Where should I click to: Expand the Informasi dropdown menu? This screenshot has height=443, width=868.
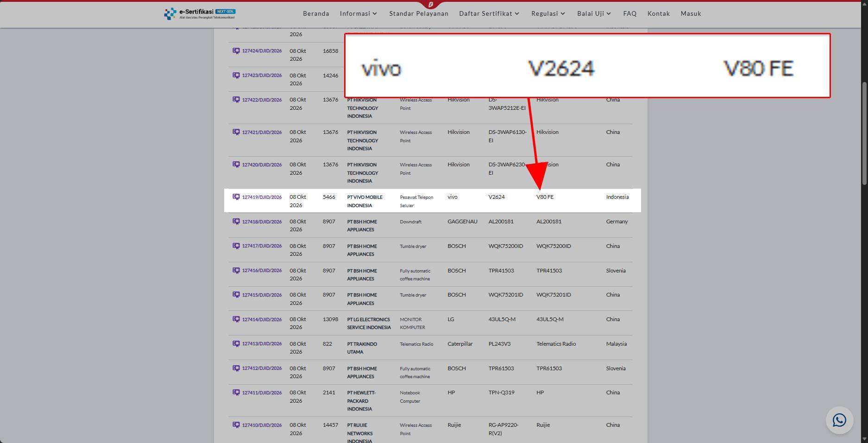point(359,13)
